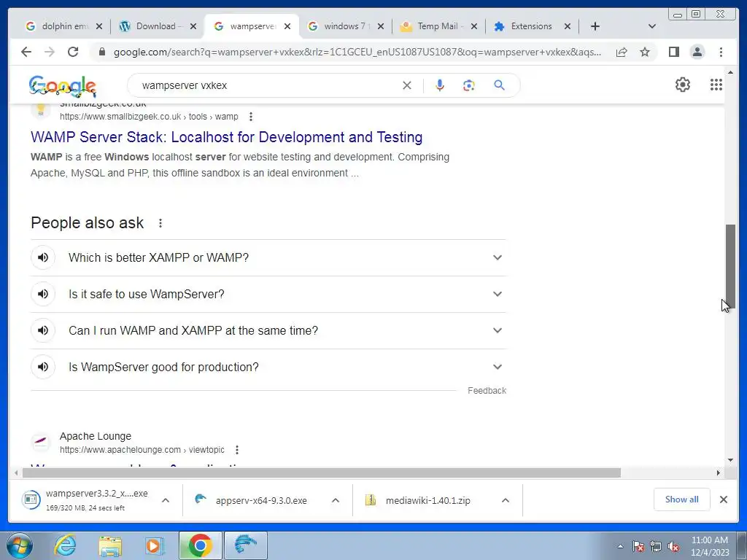Viewport: 747px width, 560px height.
Task: Click the vertical scrollbar thumb
Action: pyautogui.click(x=731, y=265)
